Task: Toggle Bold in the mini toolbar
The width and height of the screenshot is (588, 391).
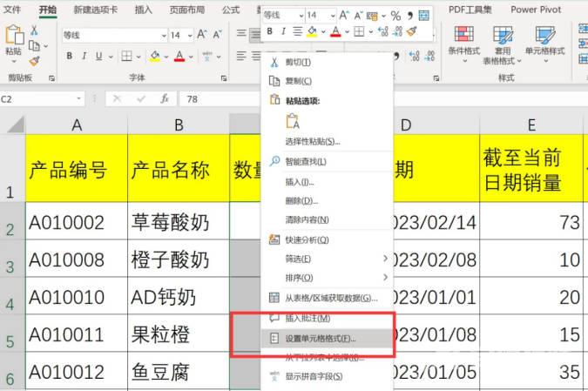Action: coord(270,31)
